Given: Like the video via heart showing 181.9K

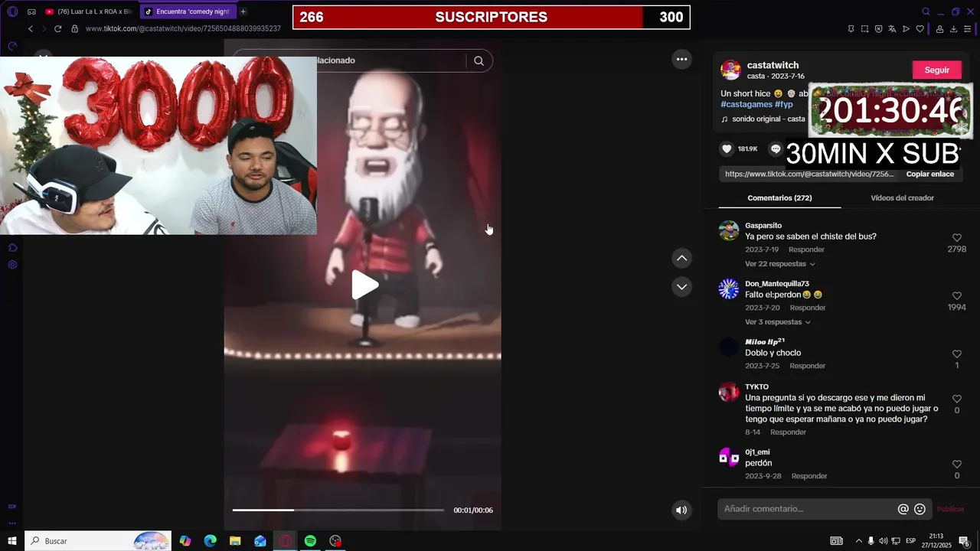Looking at the screenshot, I should click(x=727, y=148).
